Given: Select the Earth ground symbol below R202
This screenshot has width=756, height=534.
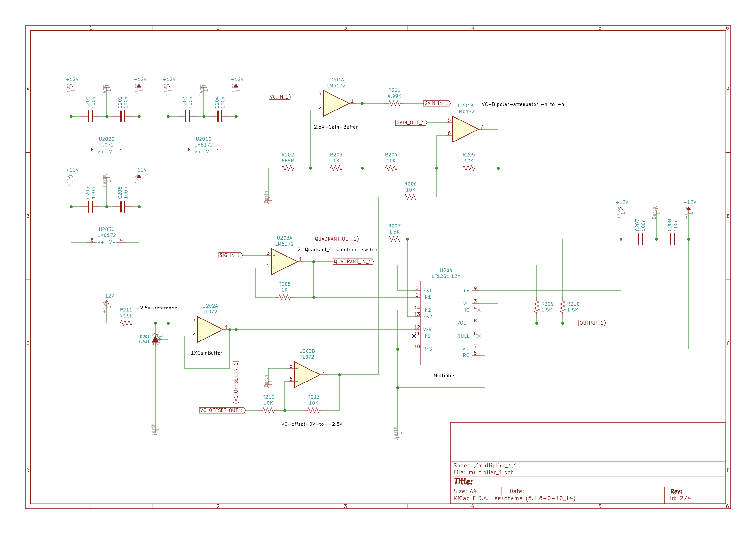Looking at the screenshot, I should tap(268, 197).
